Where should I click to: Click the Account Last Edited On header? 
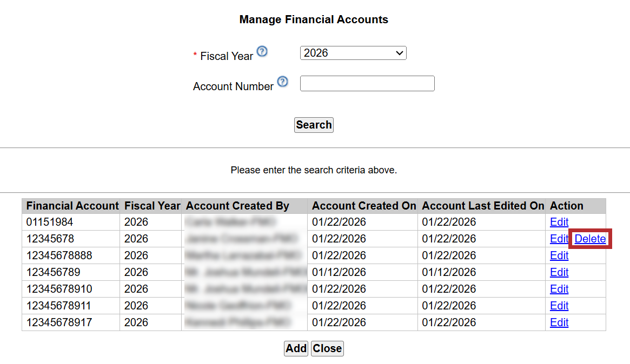click(x=483, y=206)
